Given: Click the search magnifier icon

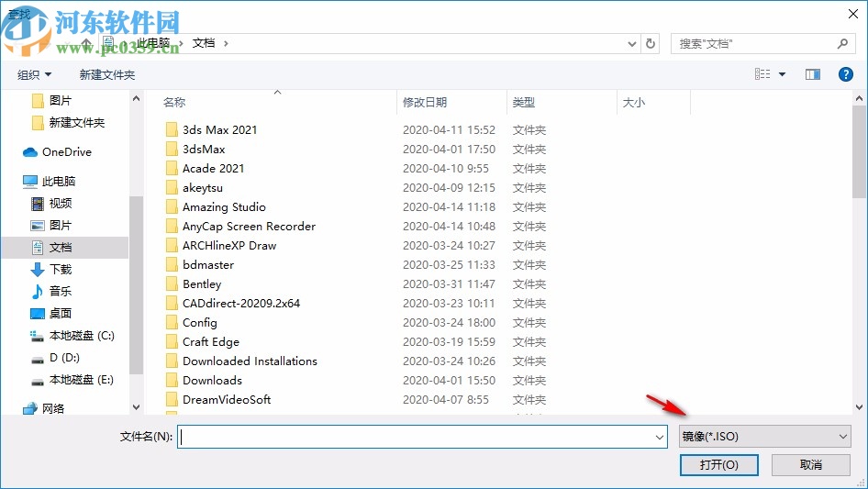Looking at the screenshot, I should coord(842,43).
